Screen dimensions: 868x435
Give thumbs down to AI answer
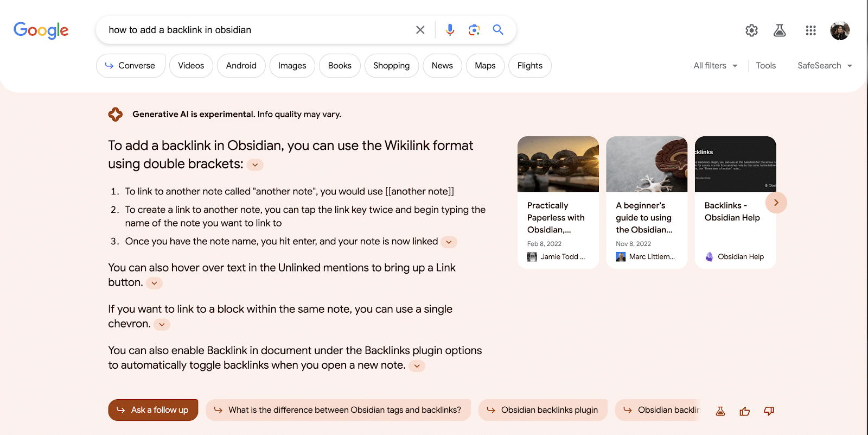point(769,411)
